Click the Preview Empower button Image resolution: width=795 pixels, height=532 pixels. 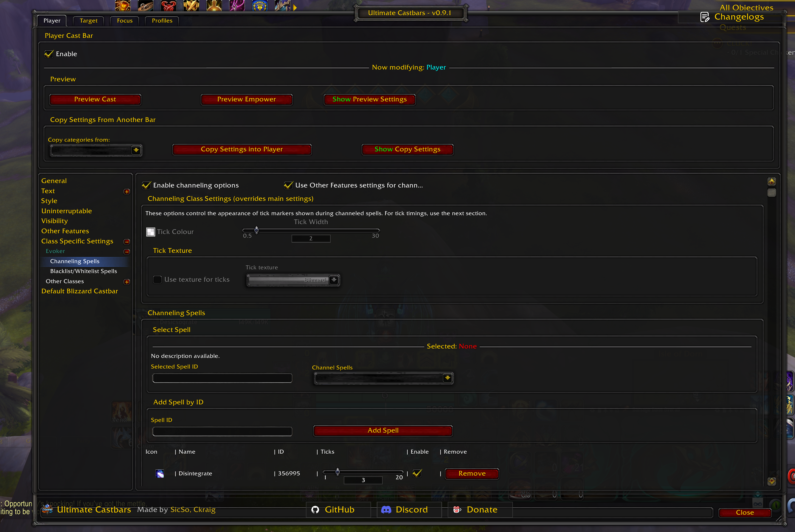(x=247, y=99)
